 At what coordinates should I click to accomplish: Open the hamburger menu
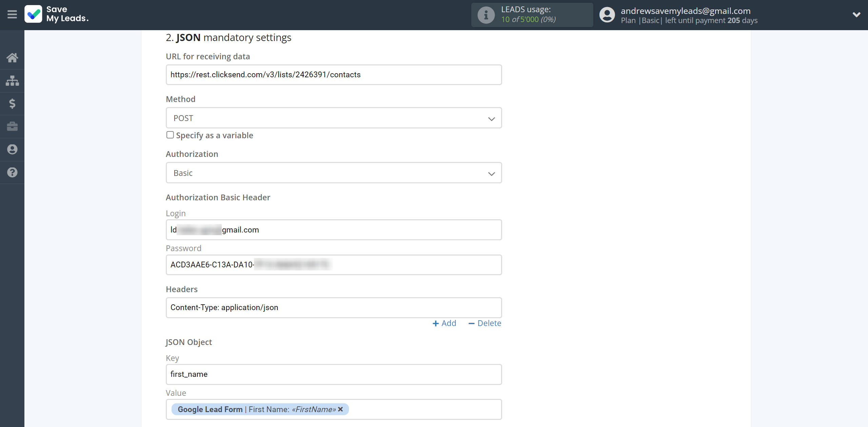[12, 14]
